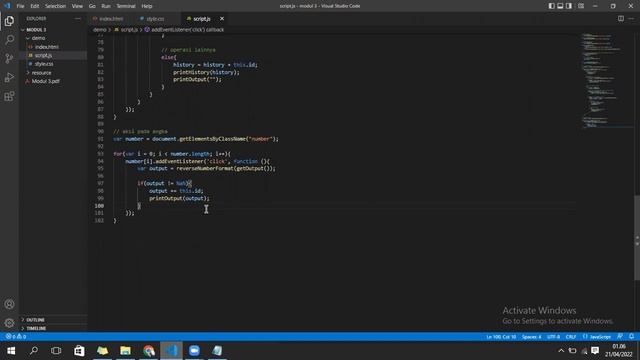Change encoding via UTF-8 status item

pyautogui.click(x=553, y=337)
